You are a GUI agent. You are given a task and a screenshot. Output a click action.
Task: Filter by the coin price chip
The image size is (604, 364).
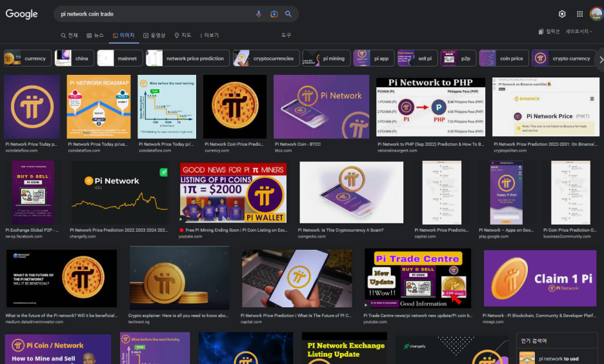[504, 58]
